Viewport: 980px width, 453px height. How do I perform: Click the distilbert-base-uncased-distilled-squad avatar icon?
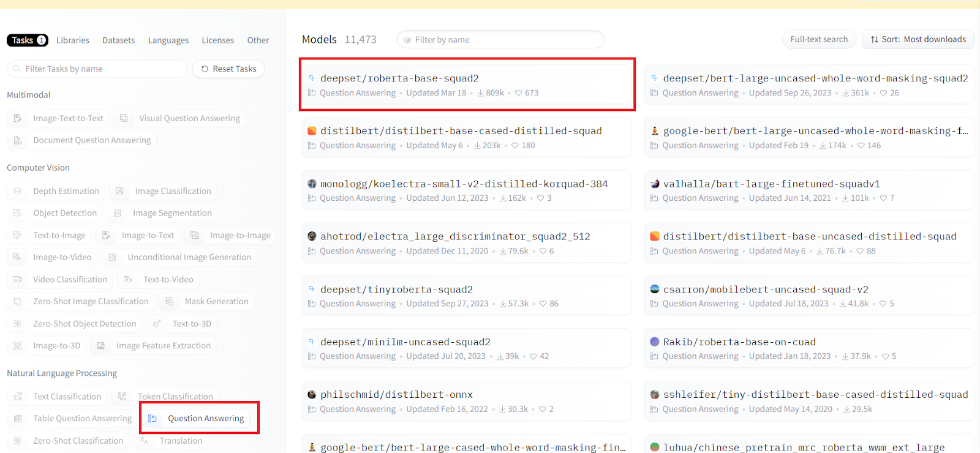click(x=655, y=236)
